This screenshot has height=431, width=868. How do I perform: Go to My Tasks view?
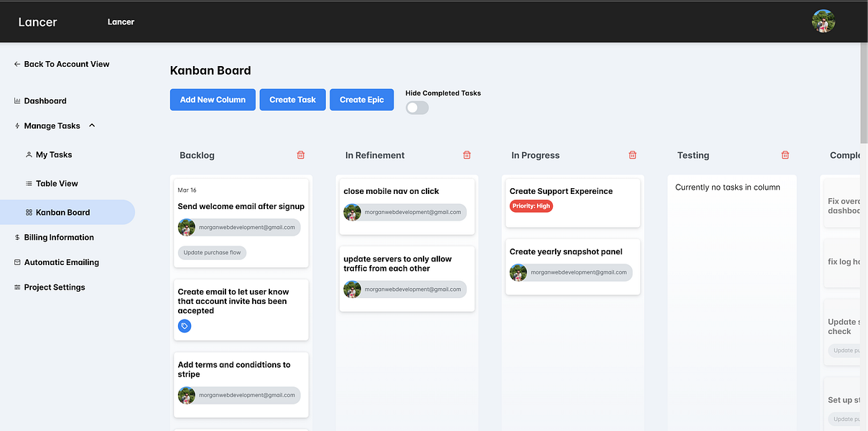[54, 154]
